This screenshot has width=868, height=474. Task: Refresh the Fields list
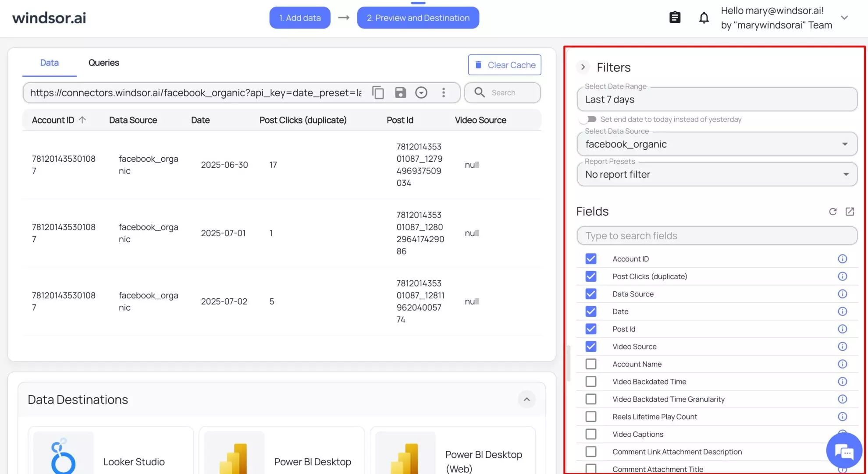click(x=833, y=212)
